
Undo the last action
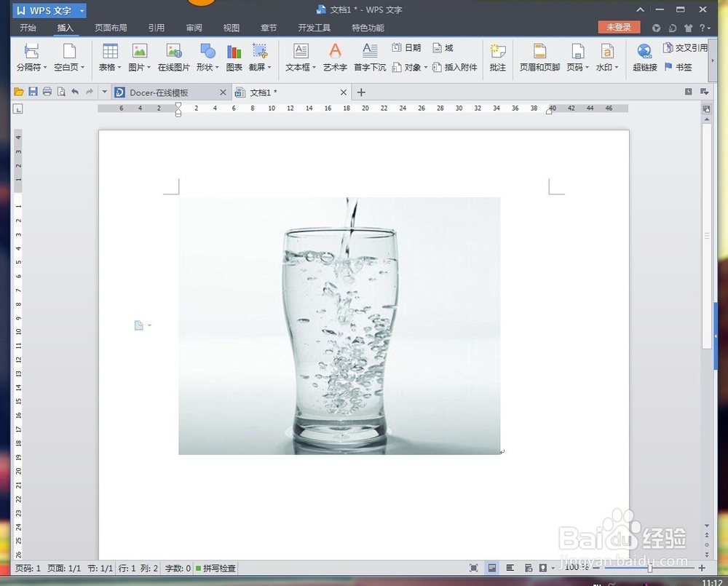click(x=75, y=92)
